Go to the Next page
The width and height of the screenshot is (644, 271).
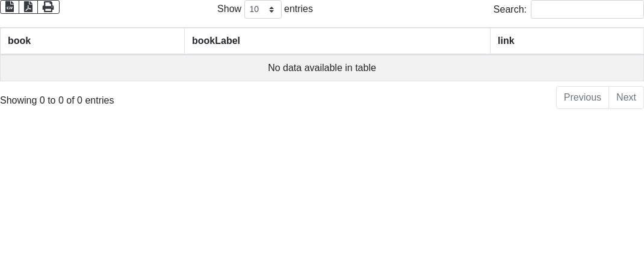(x=626, y=98)
